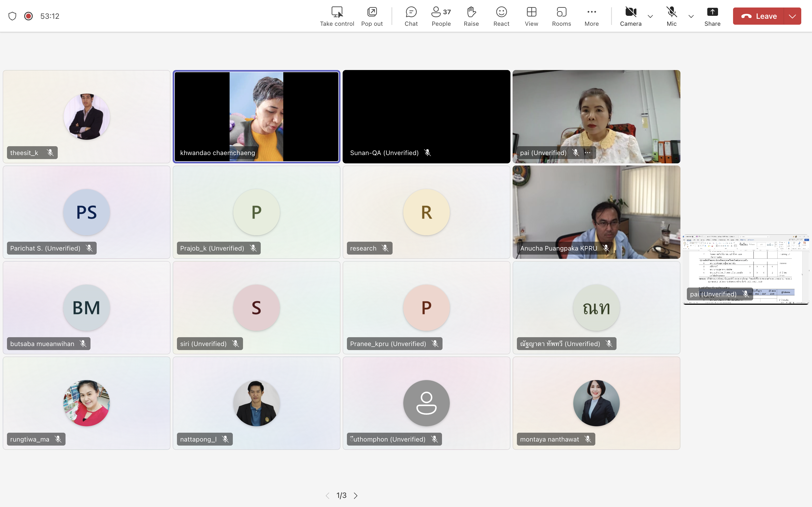The image size is (812, 507).
Task: Click Take control of shared content
Action: click(337, 16)
